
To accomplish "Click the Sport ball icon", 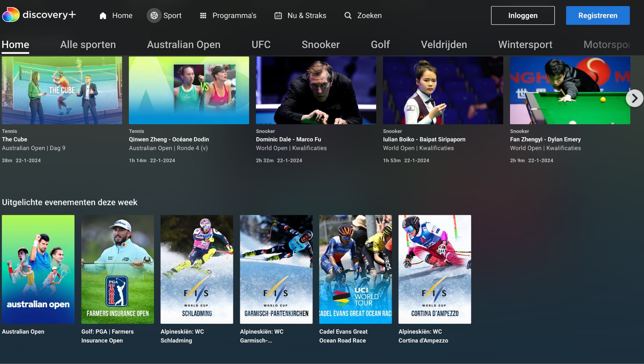I will tap(154, 15).
